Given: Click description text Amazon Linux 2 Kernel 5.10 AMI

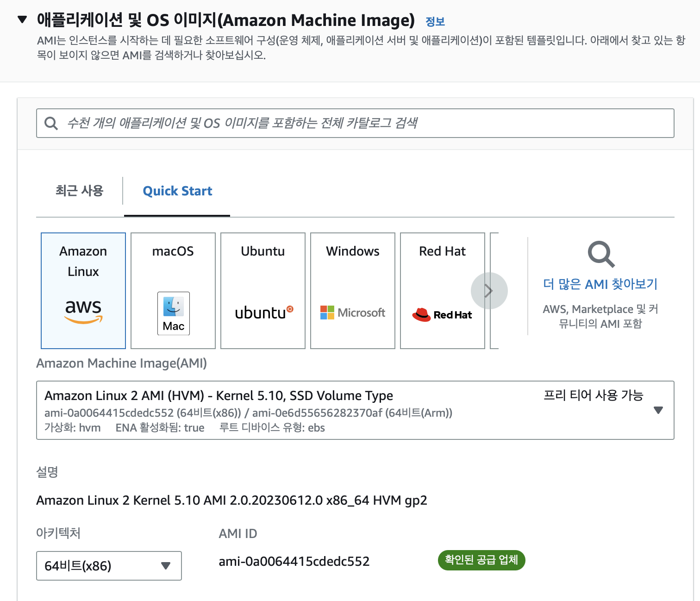Looking at the screenshot, I should tap(231, 501).
